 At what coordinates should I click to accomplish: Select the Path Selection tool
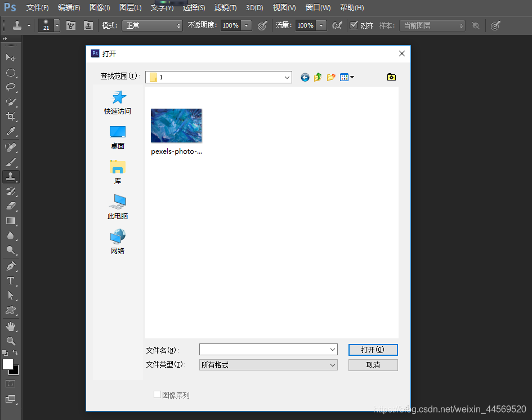coord(11,296)
